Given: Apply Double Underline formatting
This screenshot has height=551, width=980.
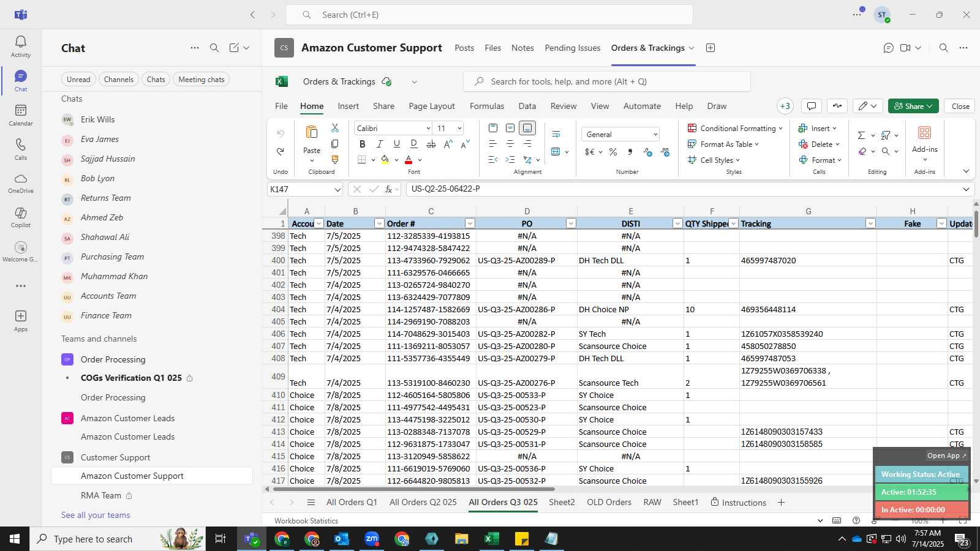Looking at the screenshot, I should click(x=413, y=144).
